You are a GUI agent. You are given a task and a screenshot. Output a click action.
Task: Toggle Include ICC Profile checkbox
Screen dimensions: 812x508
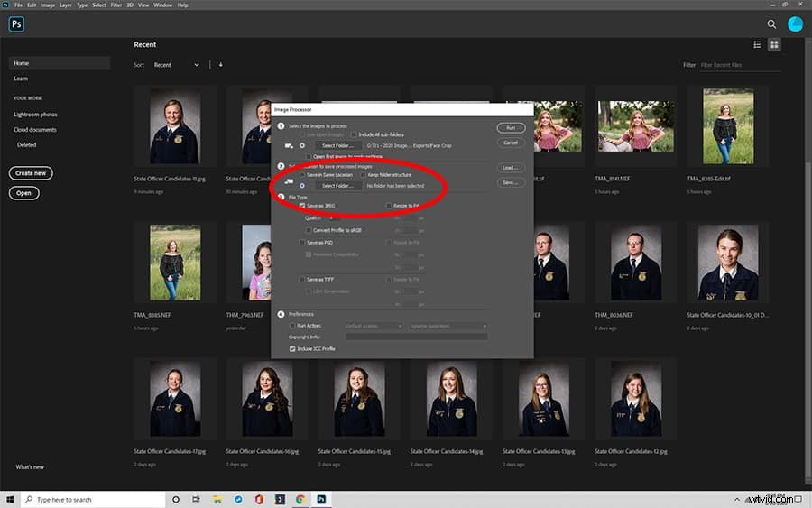pos(292,349)
